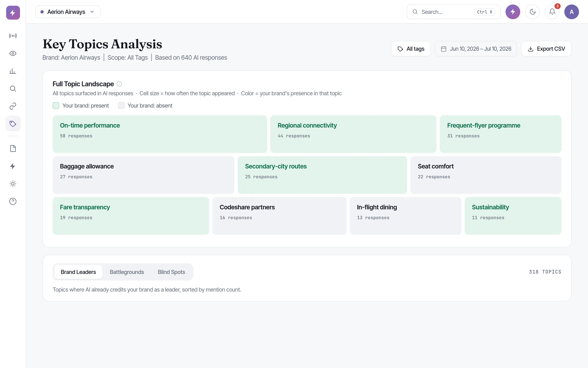Open the All tags filter

coord(411,49)
